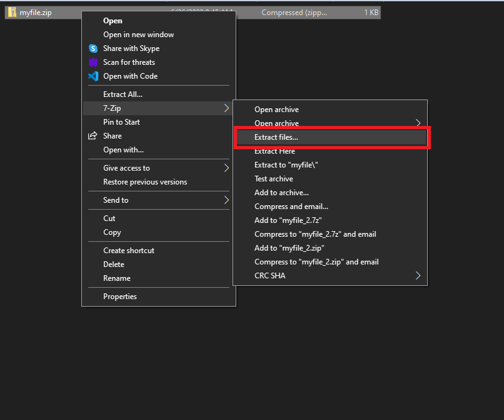Click the Scan for threats icon
The height and width of the screenshot is (420, 504).
(93, 62)
